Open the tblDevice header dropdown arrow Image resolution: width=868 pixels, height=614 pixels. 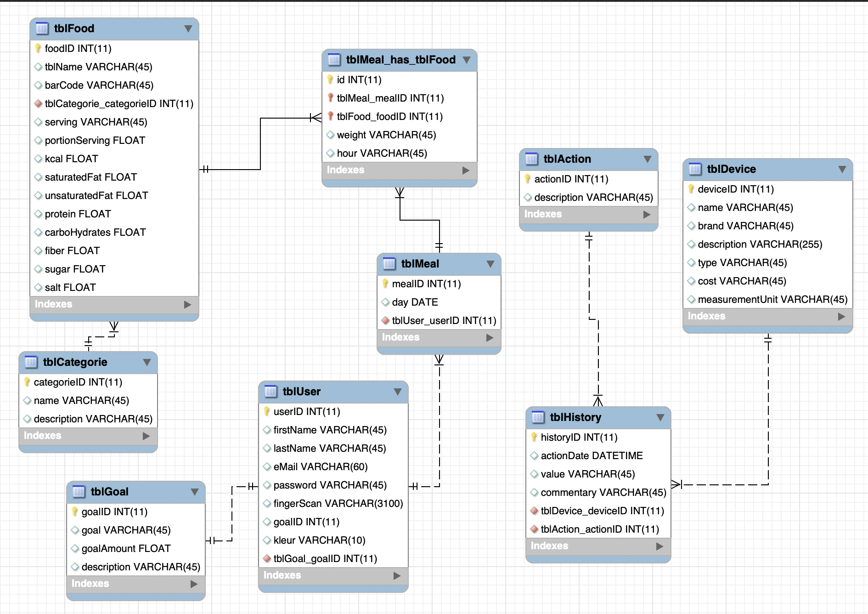(842, 169)
